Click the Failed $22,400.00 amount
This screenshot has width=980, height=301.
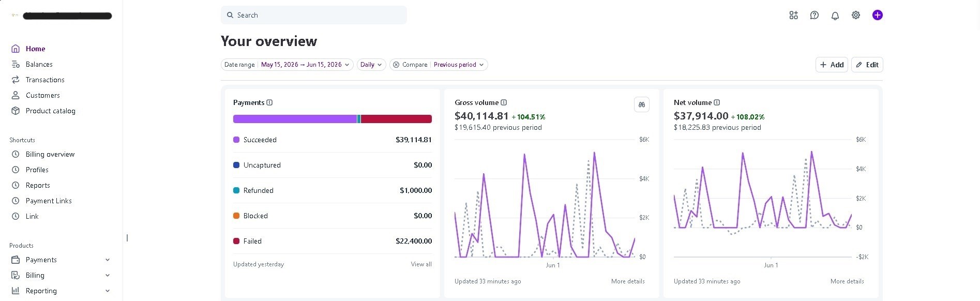pyautogui.click(x=414, y=241)
